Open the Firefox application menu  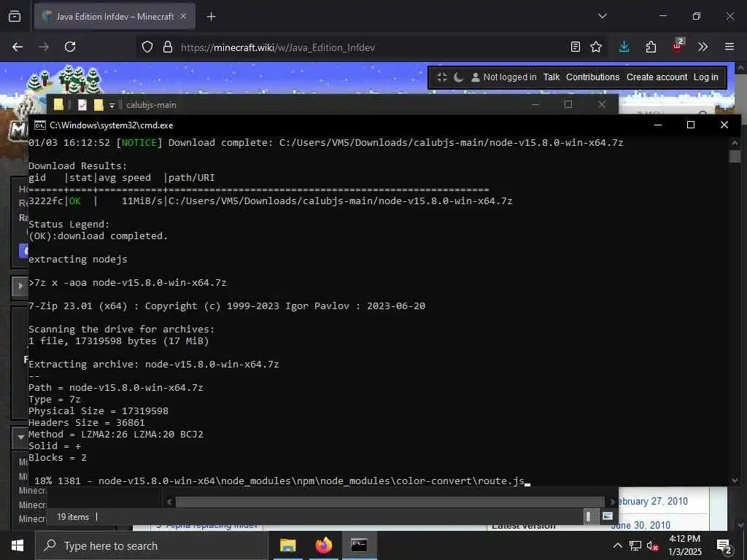click(x=729, y=47)
